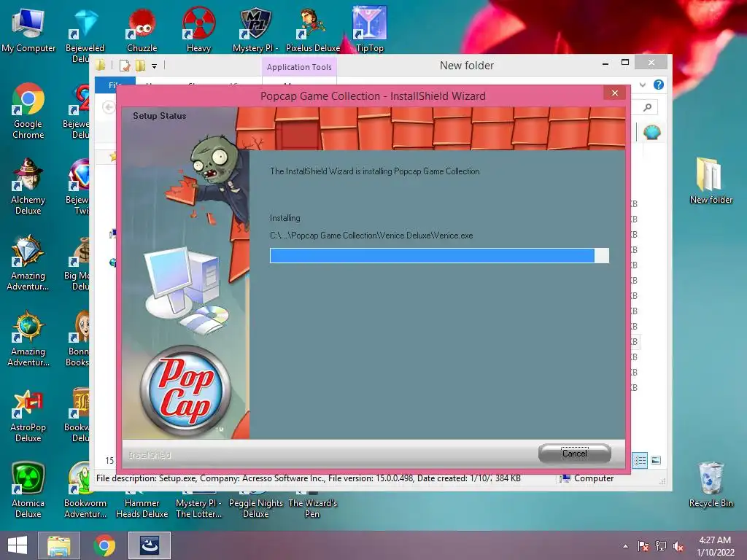The width and height of the screenshot is (747, 560).
Task: Click the Explorer search magnifier icon
Action: pyautogui.click(x=647, y=108)
